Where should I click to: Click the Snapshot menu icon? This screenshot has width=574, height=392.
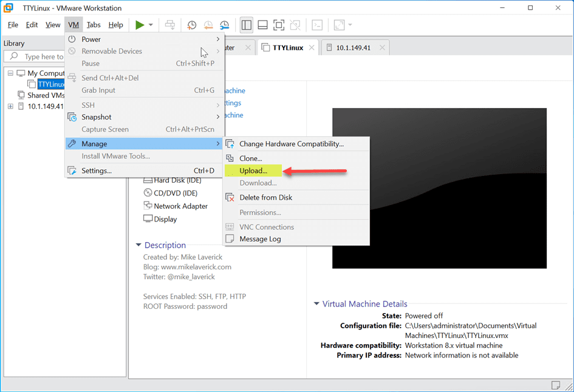click(x=72, y=117)
